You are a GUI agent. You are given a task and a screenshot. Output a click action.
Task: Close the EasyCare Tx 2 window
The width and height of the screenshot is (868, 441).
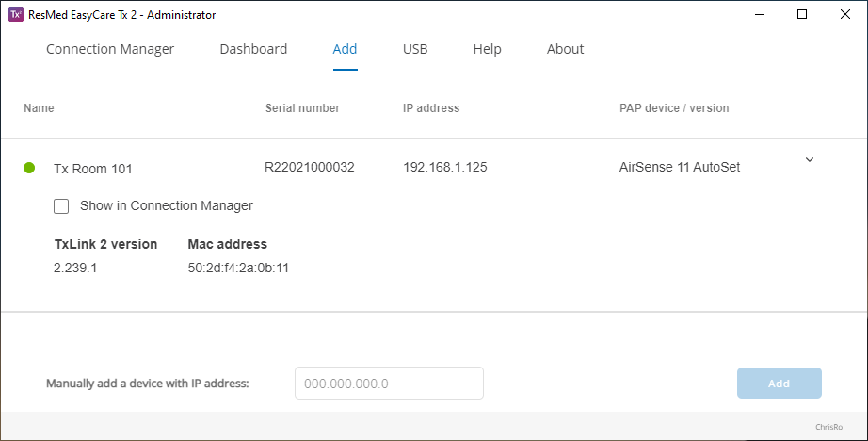[844, 14]
